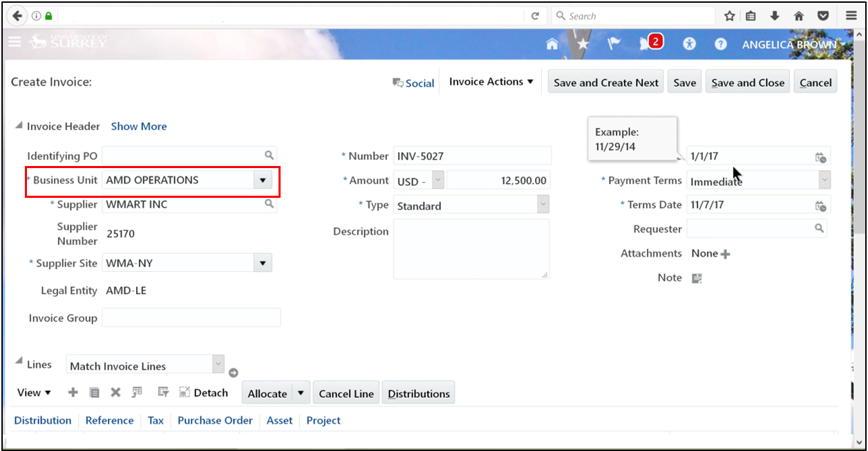Open accessibility settings
868x451 pixels.
point(689,43)
